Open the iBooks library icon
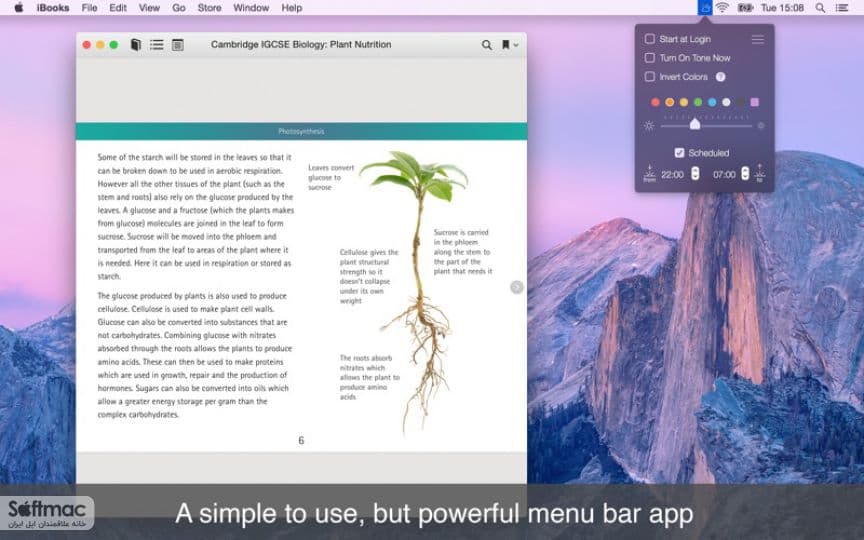 coord(136,45)
